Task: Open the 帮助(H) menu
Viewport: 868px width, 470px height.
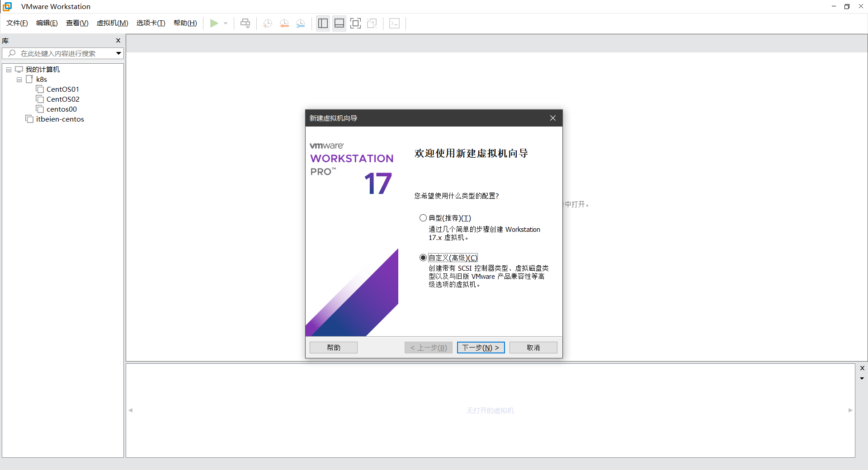Action: (x=185, y=23)
